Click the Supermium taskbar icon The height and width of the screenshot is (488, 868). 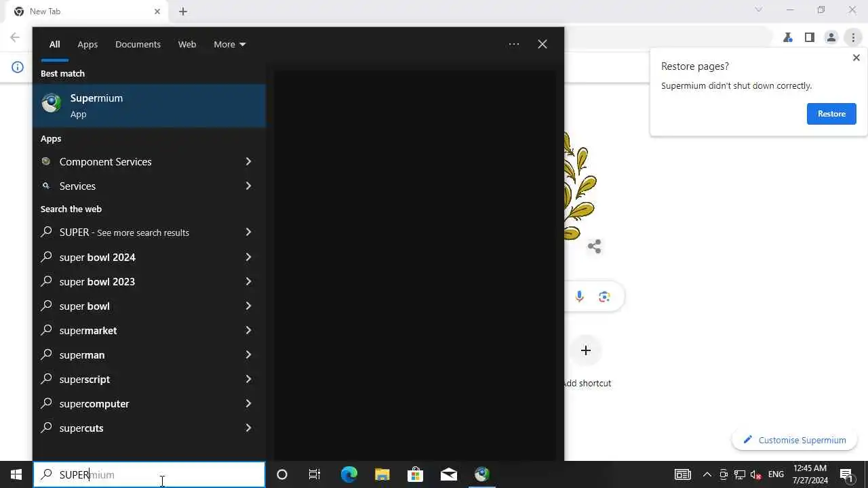[482, 474]
